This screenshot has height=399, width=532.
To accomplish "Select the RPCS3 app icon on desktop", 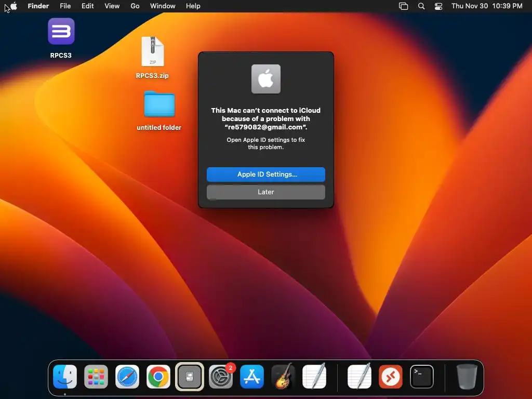I will click(x=61, y=31).
